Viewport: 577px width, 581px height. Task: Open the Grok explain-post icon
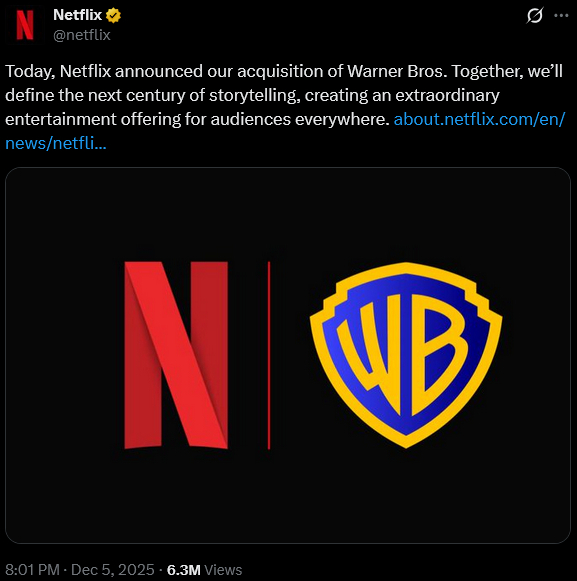[535, 16]
